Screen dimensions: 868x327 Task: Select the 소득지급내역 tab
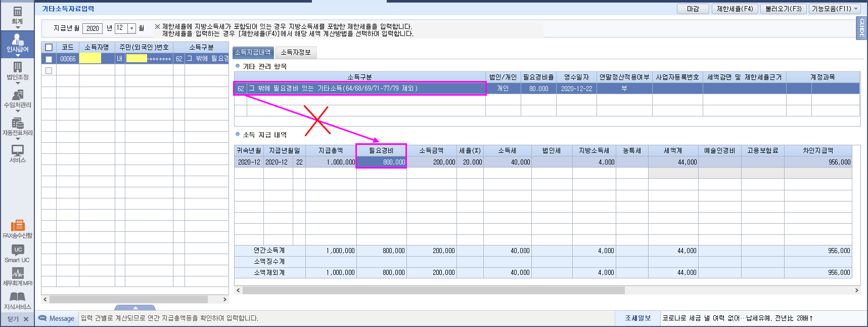click(253, 52)
